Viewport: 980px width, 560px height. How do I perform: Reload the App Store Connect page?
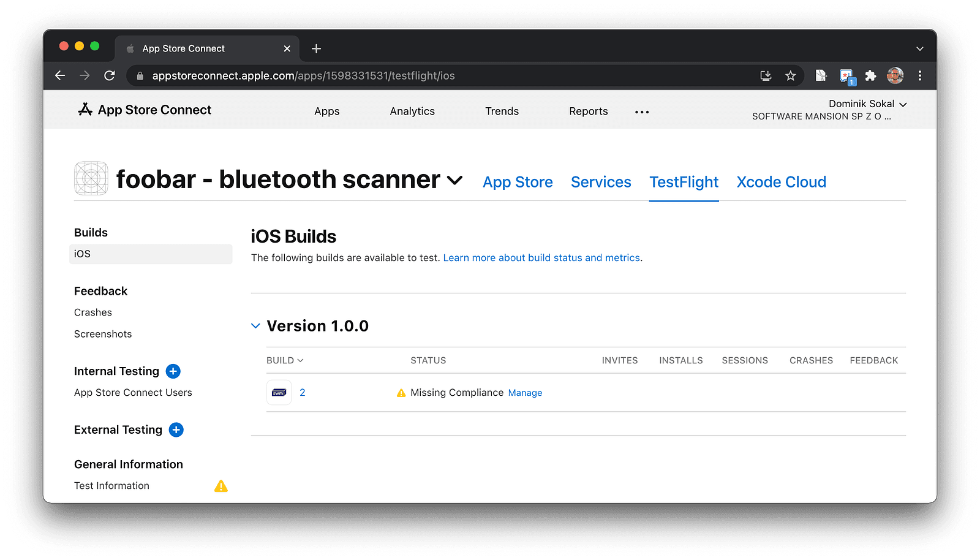(x=110, y=76)
